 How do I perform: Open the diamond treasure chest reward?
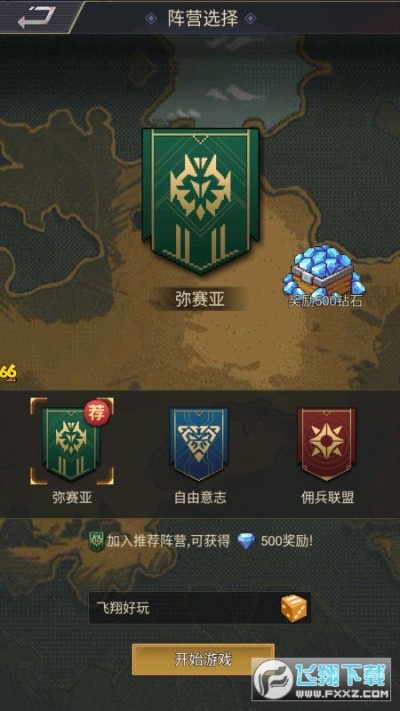click(x=322, y=271)
